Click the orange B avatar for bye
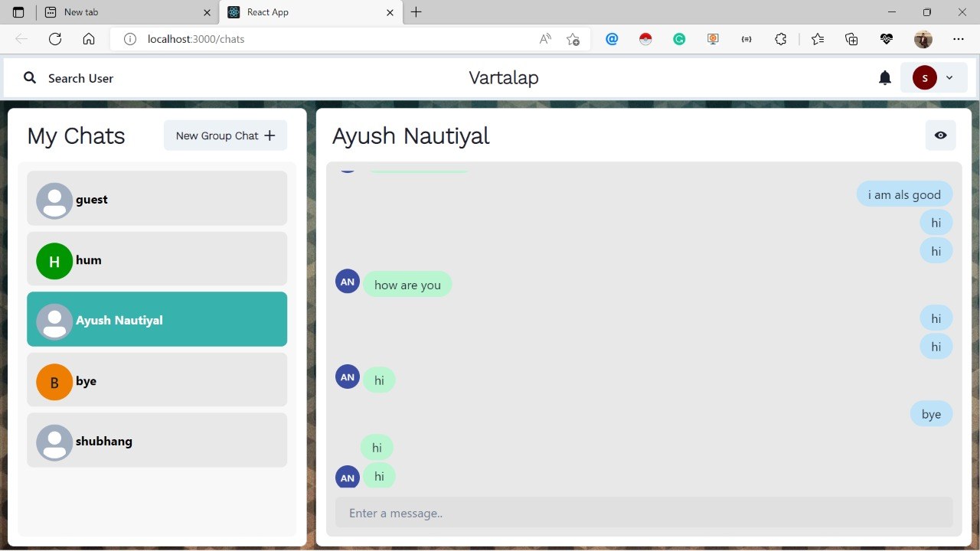 click(x=54, y=380)
